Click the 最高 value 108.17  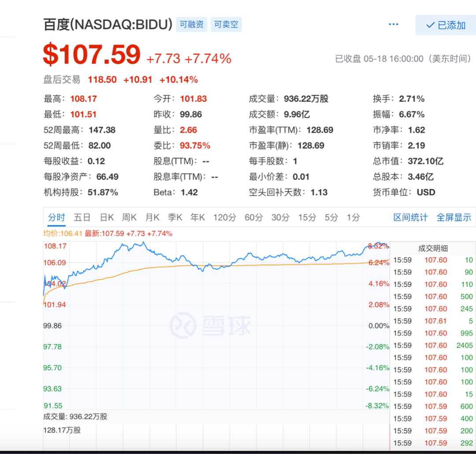coord(83,99)
